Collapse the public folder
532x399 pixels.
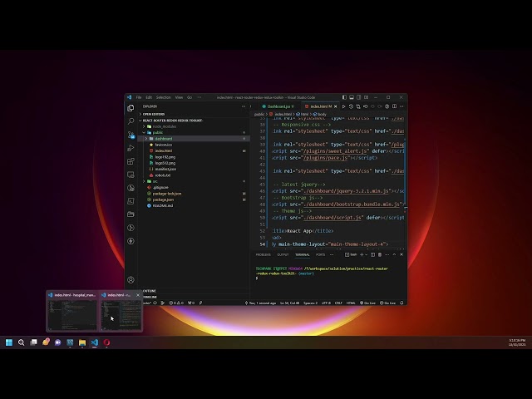157,132
